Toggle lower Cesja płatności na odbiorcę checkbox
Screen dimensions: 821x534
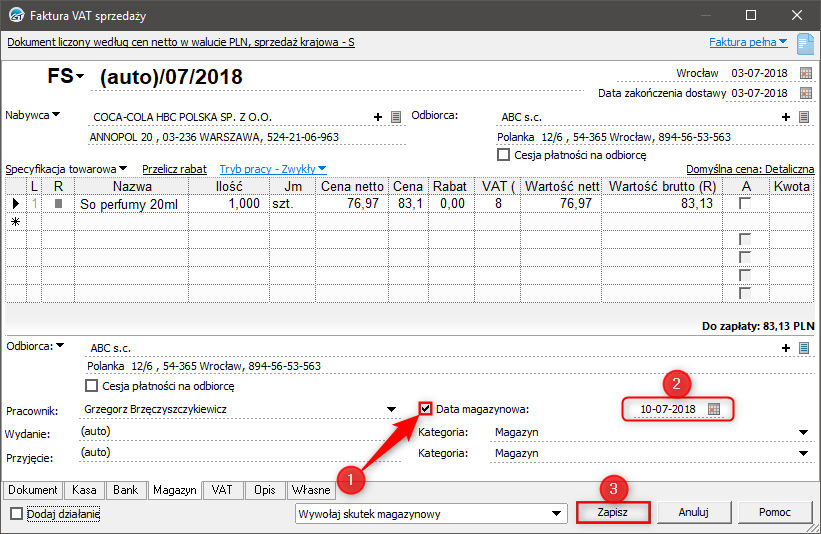[91, 386]
